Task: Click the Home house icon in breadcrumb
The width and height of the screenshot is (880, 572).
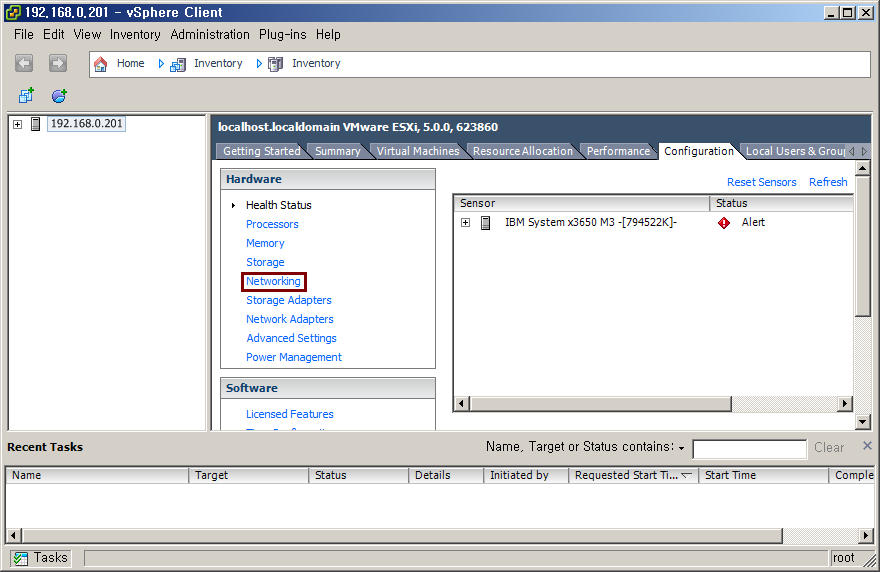Action: point(100,64)
